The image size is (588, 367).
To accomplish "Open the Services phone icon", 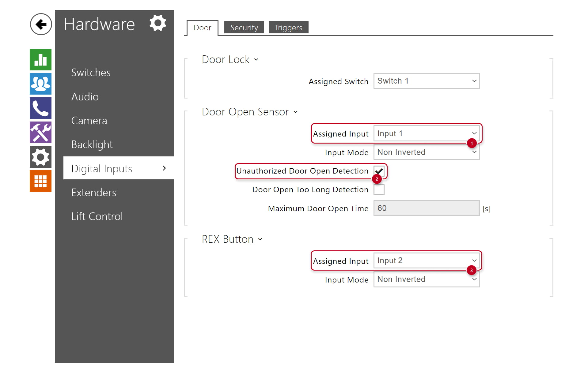I will (x=40, y=108).
